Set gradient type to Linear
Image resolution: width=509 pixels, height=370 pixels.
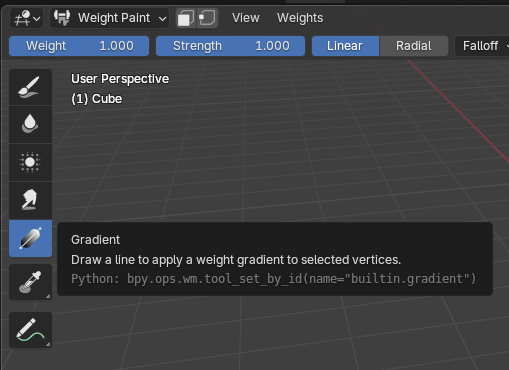pos(345,46)
